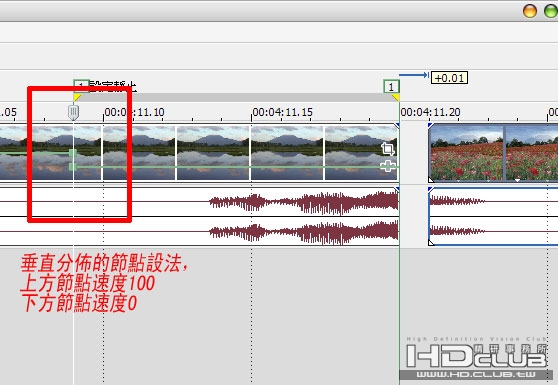Select the upper velocity envelope node
Viewport: 558px width, 385px height.
73,153
